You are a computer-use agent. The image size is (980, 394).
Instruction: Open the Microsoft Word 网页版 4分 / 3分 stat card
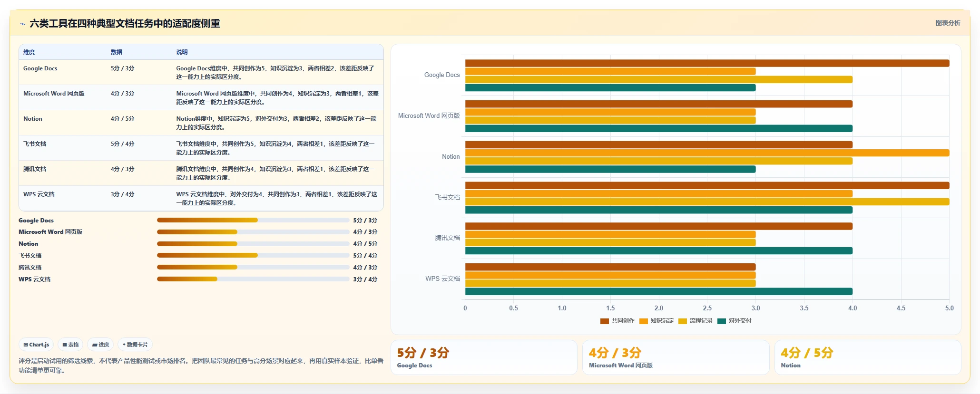[676, 357]
